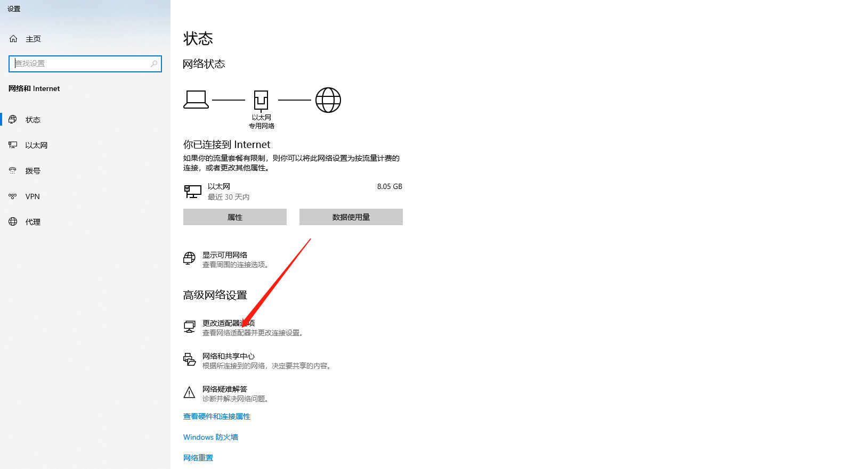Viewport: 868px width, 469px height.
Task: Click the 网络疑难解答 warning triangle icon
Action: point(189,393)
